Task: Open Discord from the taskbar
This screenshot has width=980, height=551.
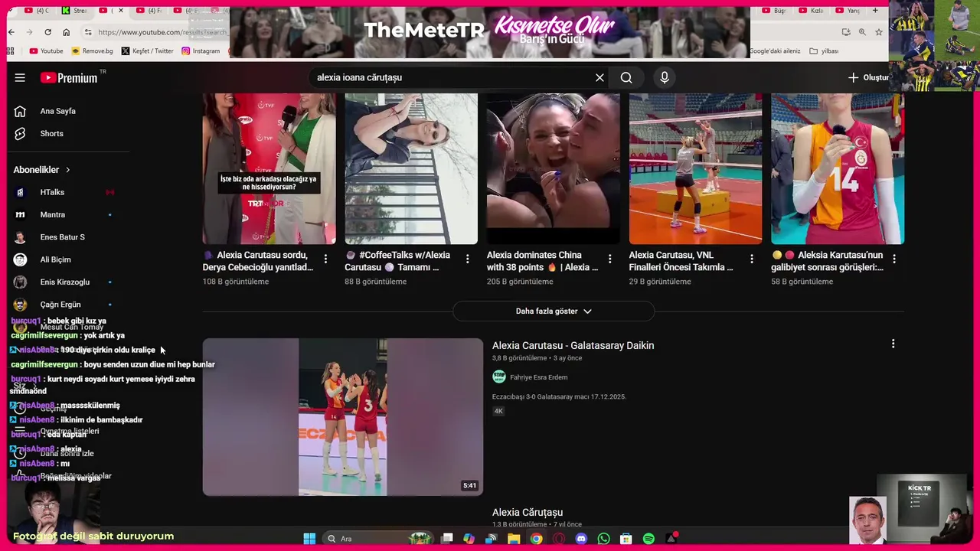Action: (581, 539)
